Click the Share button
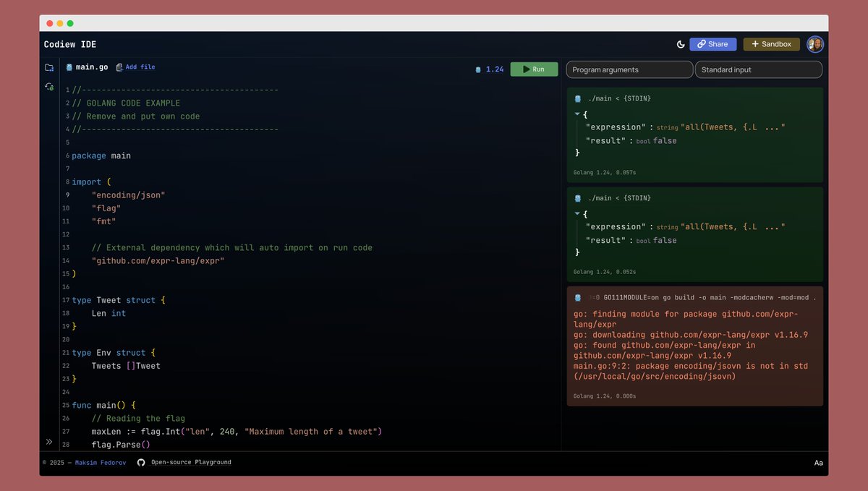This screenshot has height=491, width=868. pos(713,44)
